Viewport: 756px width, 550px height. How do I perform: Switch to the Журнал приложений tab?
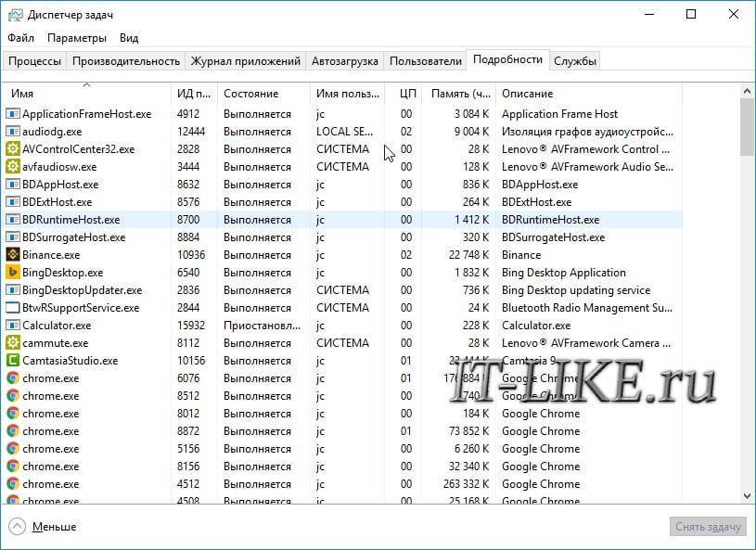tap(246, 61)
